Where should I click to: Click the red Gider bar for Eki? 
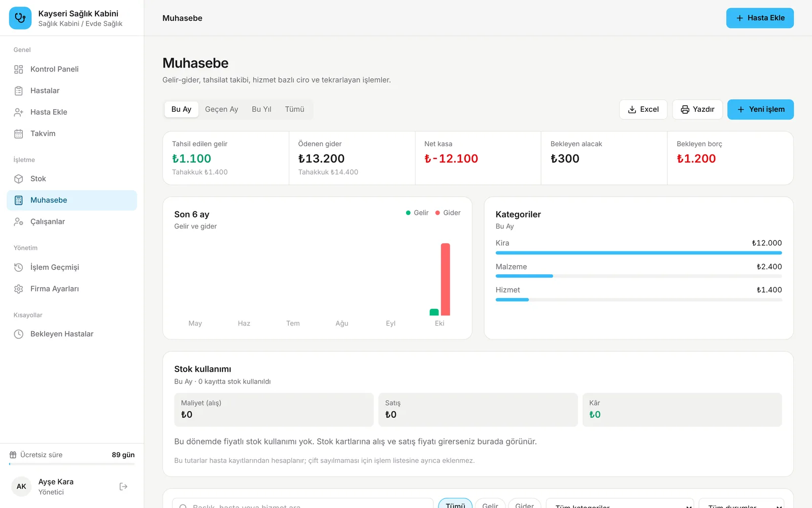coord(446,279)
